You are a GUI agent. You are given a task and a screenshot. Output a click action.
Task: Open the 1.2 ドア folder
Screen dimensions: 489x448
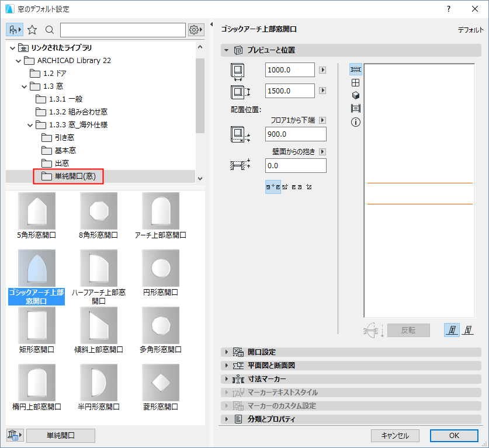(x=48, y=74)
